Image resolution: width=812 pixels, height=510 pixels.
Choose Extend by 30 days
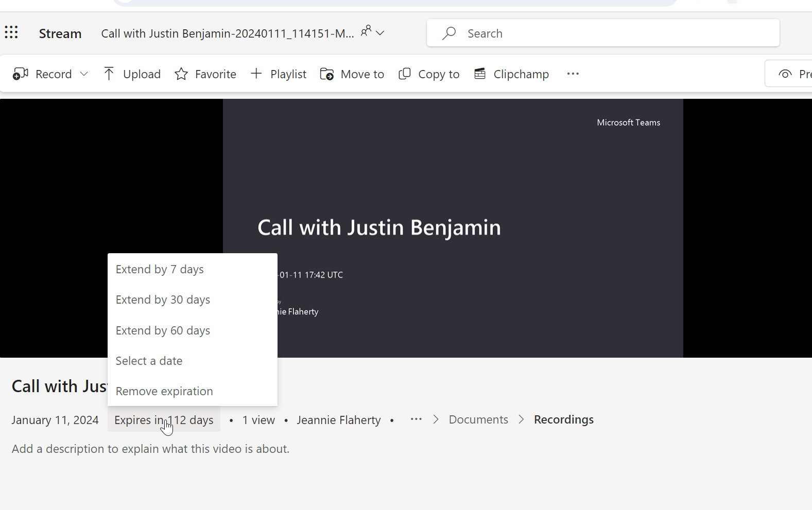(x=163, y=300)
